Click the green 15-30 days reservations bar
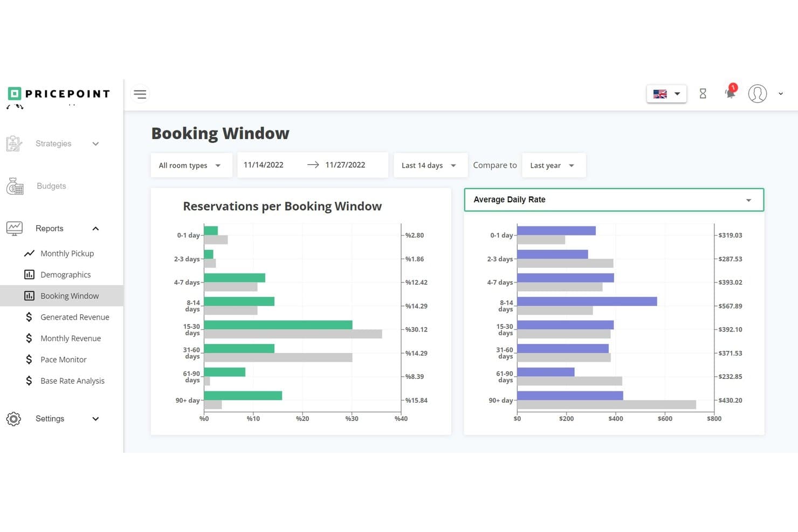Screen dimensions: 798x532 (278, 325)
